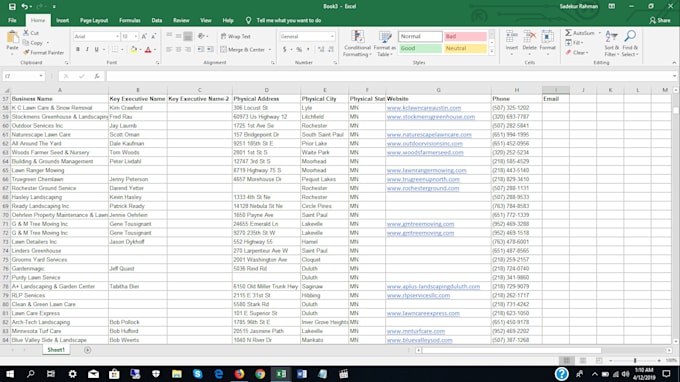Toggle Top Align
Screen dimensions: 680x382
point(169,36)
